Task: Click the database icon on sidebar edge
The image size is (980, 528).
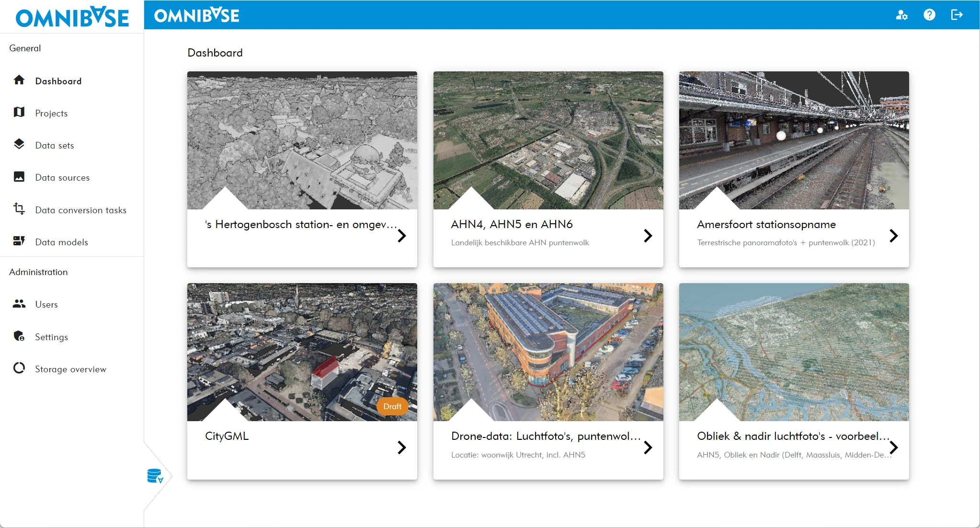Action: coord(155,476)
